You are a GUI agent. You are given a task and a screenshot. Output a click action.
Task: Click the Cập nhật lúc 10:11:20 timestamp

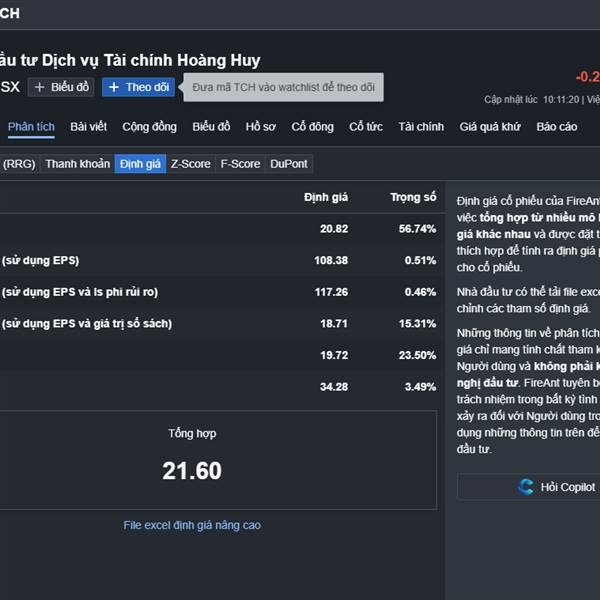pyautogui.click(x=532, y=99)
